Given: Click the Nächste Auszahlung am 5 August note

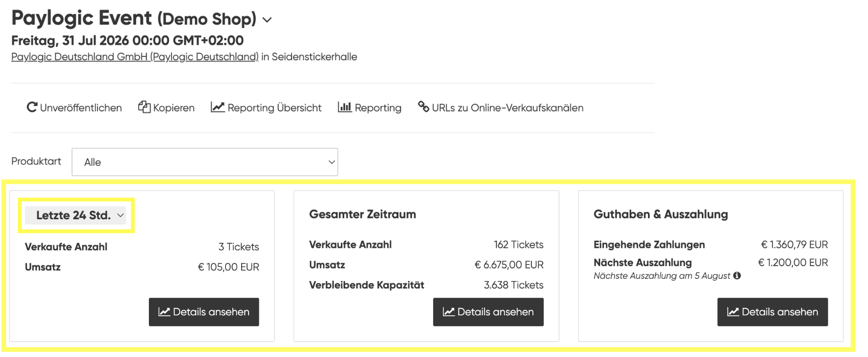Looking at the screenshot, I should click(662, 276).
